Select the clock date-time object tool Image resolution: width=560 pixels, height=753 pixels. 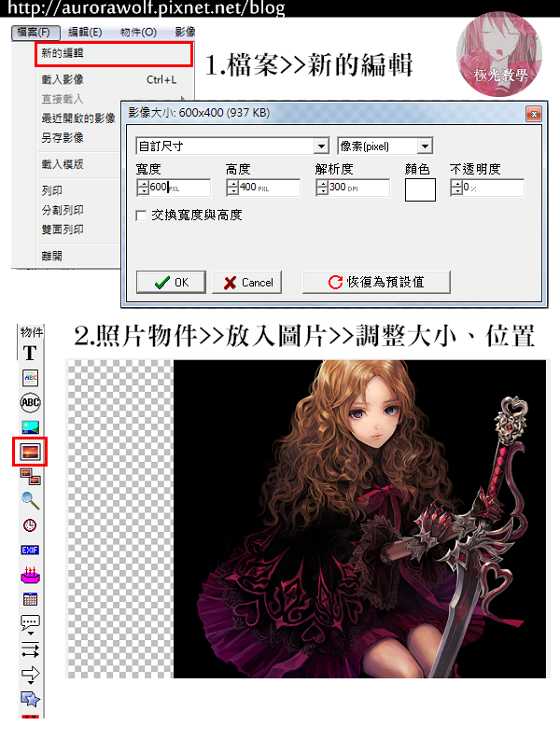point(30,525)
